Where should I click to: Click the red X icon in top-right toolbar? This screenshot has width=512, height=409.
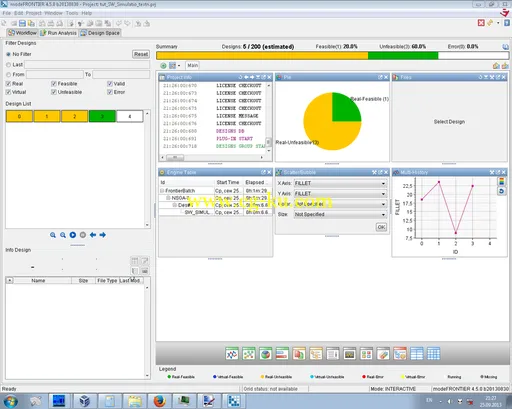coord(481,23)
